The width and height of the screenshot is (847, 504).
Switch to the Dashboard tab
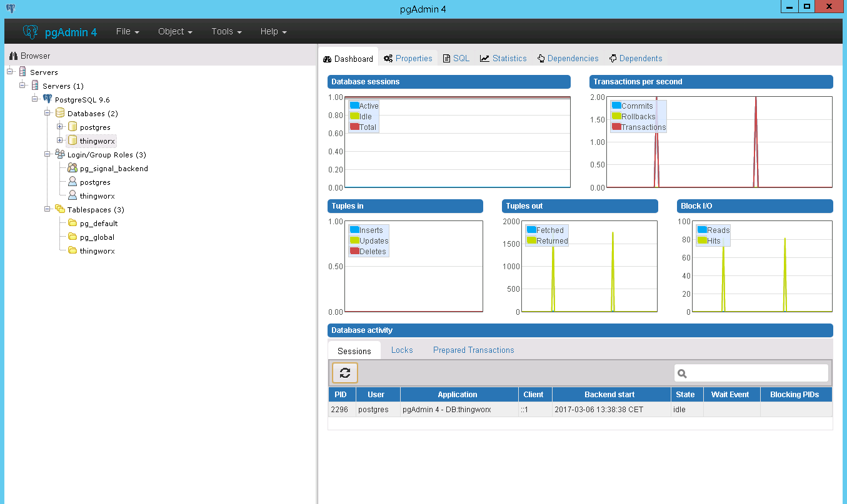[x=348, y=59]
